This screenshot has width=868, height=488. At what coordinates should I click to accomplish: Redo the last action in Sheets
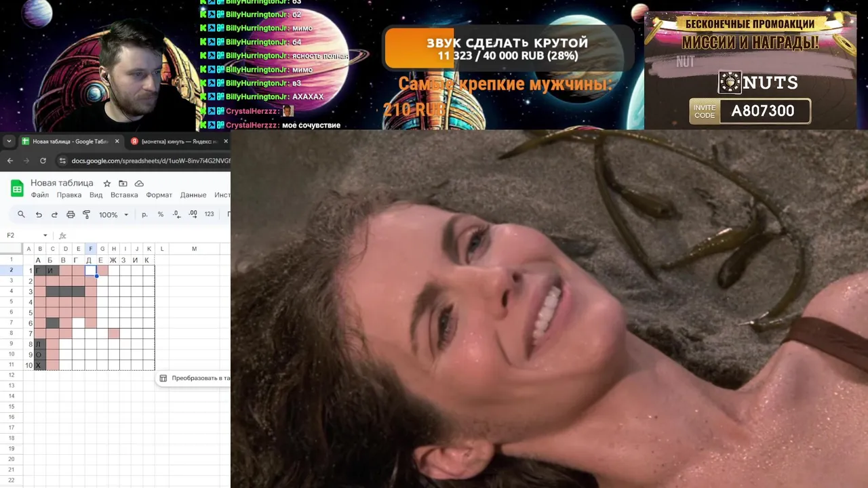pos(54,214)
